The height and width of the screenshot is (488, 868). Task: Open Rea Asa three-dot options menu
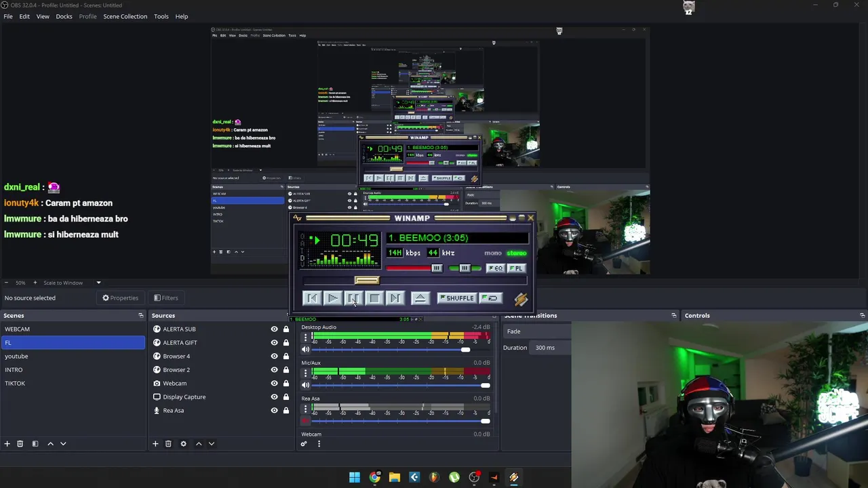click(x=305, y=409)
